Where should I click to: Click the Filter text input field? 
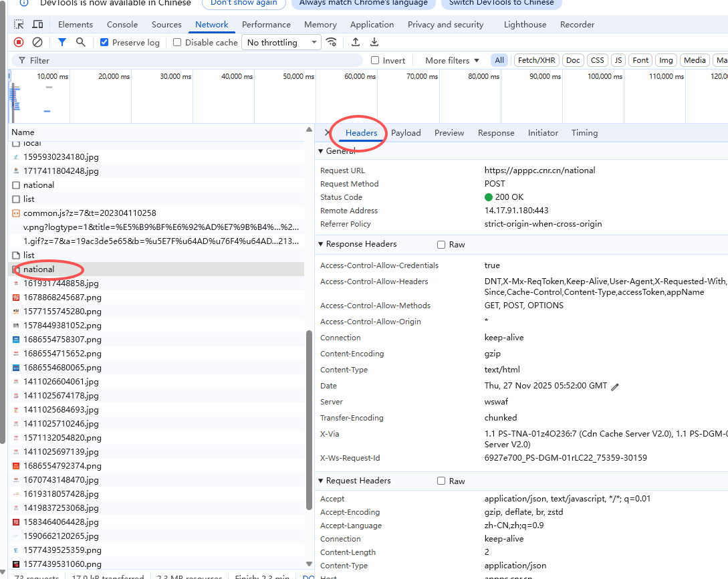[x=187, y=60]
